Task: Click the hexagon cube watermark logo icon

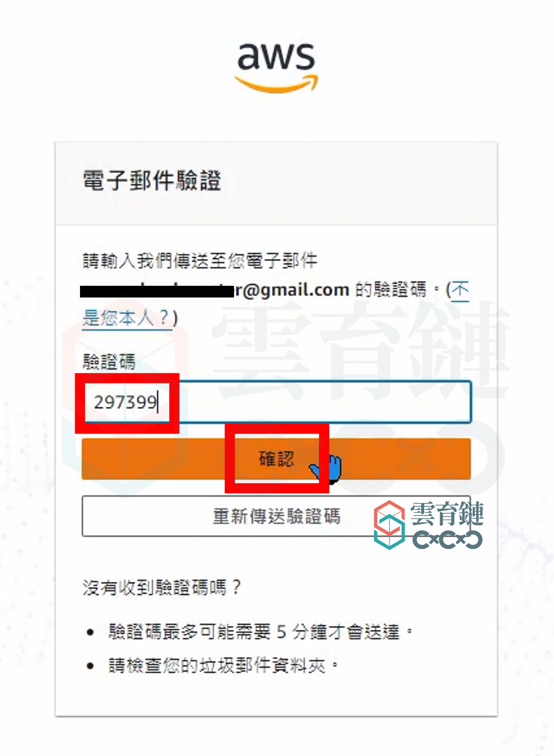Action: tap(389, 525)
